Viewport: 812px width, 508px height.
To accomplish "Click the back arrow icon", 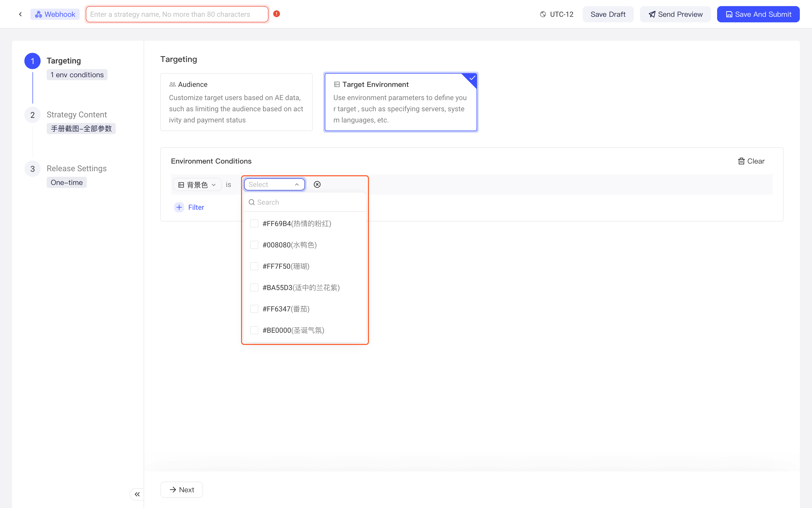I will click(21, 14).
